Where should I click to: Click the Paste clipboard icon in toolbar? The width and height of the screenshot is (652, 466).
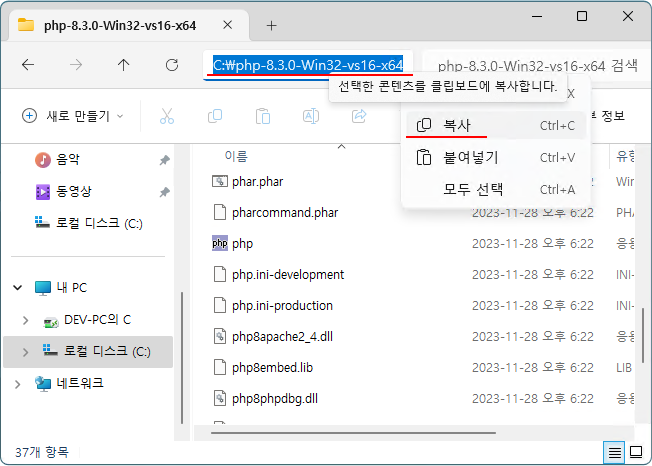pyautogui.click(x=263, y=116)
